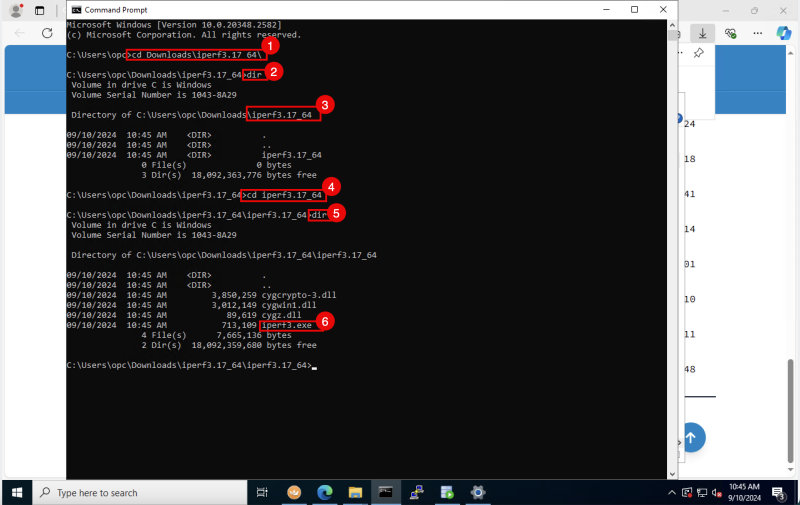800x505 pixels.
Task: Click the volume speaker tray icon
Action: coord(718,492)
